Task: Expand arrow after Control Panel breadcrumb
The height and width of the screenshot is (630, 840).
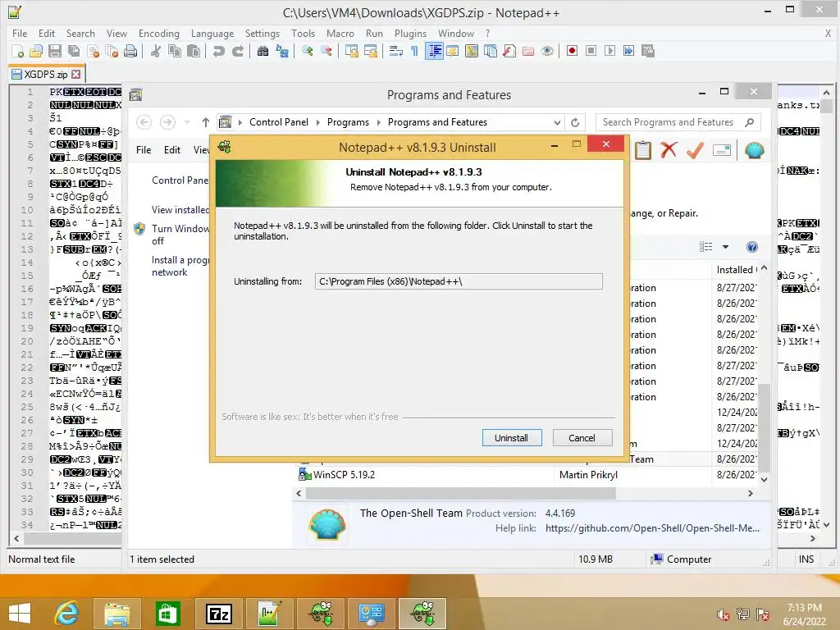Action: point(317,122)
